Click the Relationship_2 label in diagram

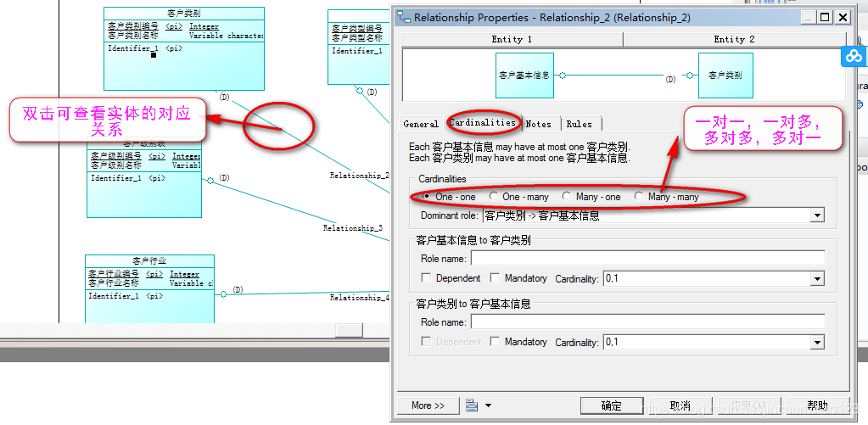[360, 176]
